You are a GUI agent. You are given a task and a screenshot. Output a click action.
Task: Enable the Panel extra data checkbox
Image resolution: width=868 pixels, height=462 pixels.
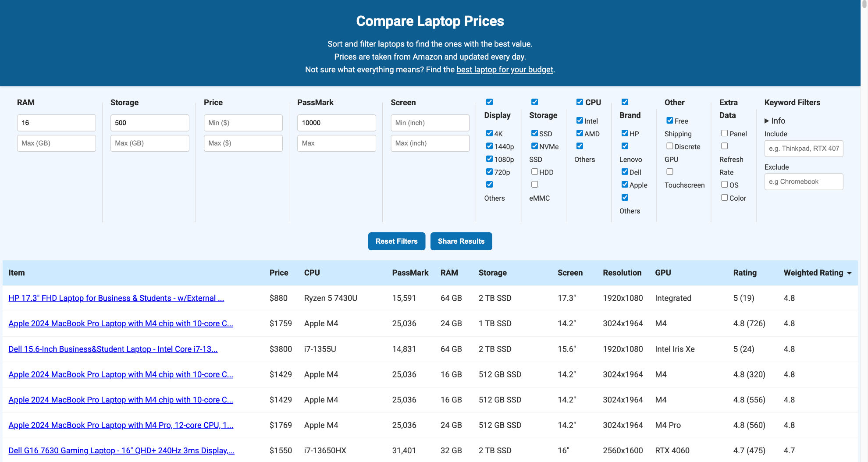pyautogui.click(x=725, y=133)
